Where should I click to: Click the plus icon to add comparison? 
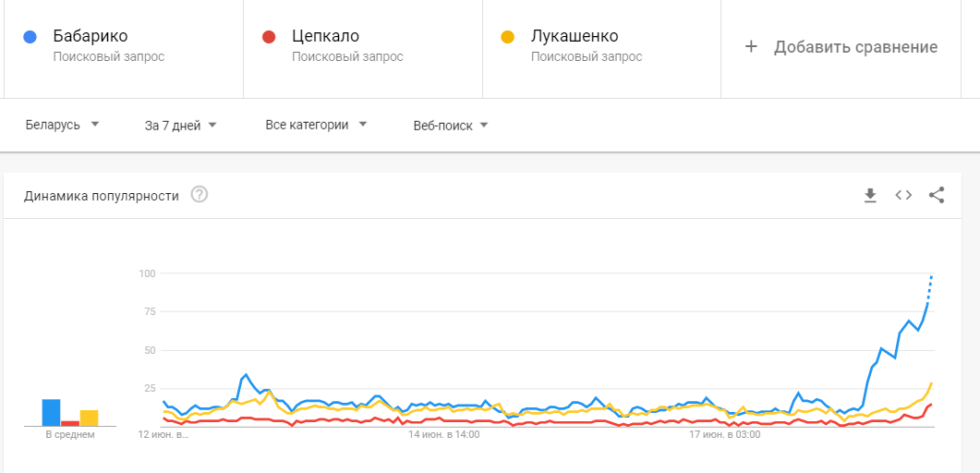coord(751,47)
